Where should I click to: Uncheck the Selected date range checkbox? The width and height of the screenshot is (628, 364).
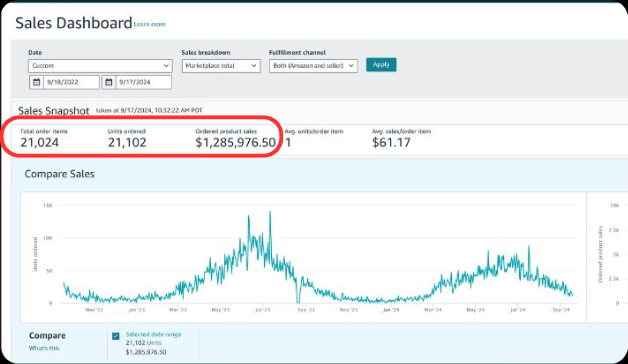point(116,336)
